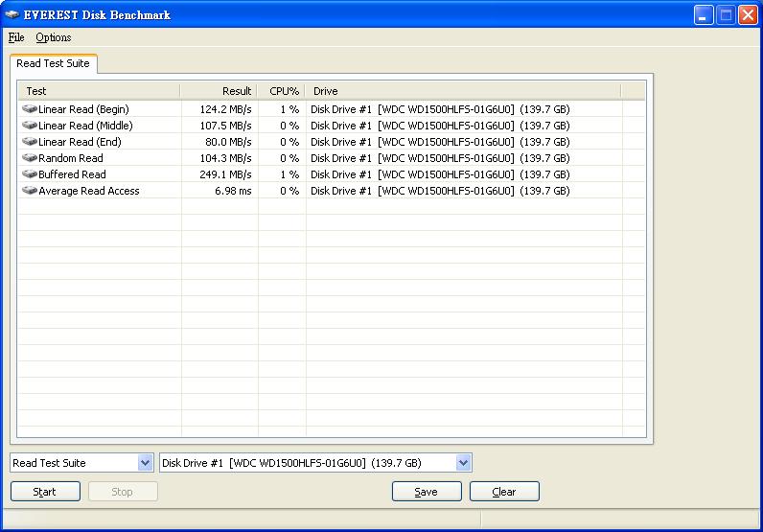
Task: Click the disk icon beside Buffered Read
Action: tap(30, 173)
